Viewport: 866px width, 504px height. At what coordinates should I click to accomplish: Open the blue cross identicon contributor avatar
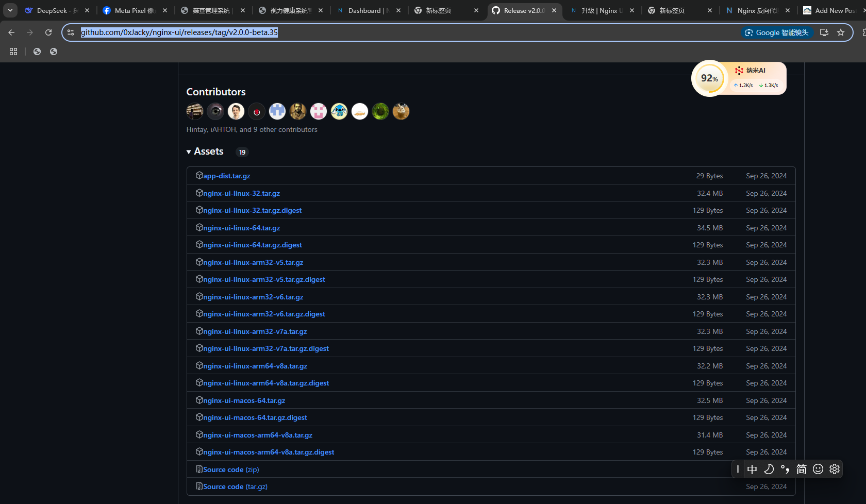click(277, 111)
